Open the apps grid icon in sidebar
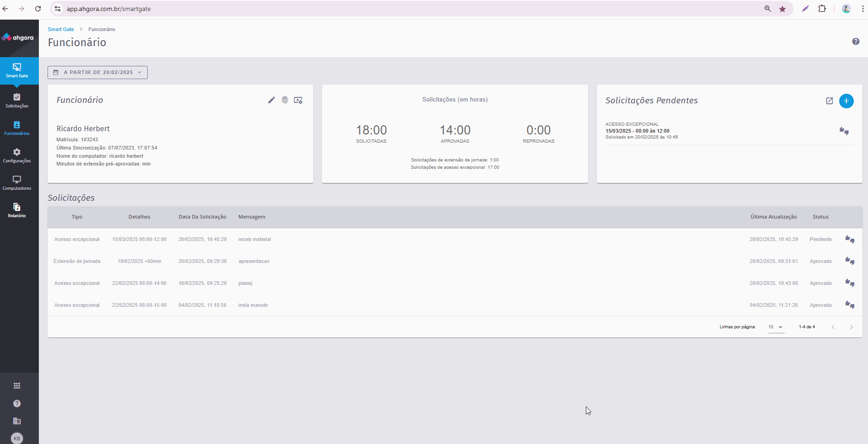The image size is (868, 444). (x=17, y=386)
